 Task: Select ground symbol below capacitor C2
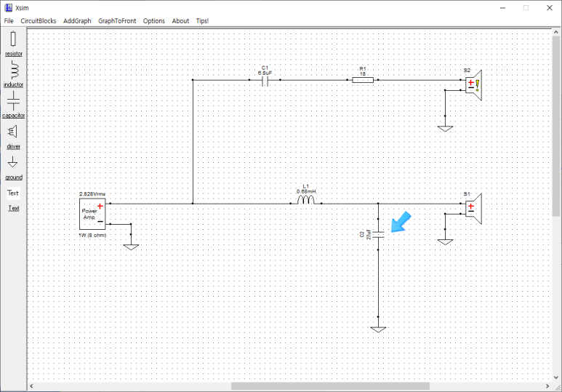pos(378,329)
